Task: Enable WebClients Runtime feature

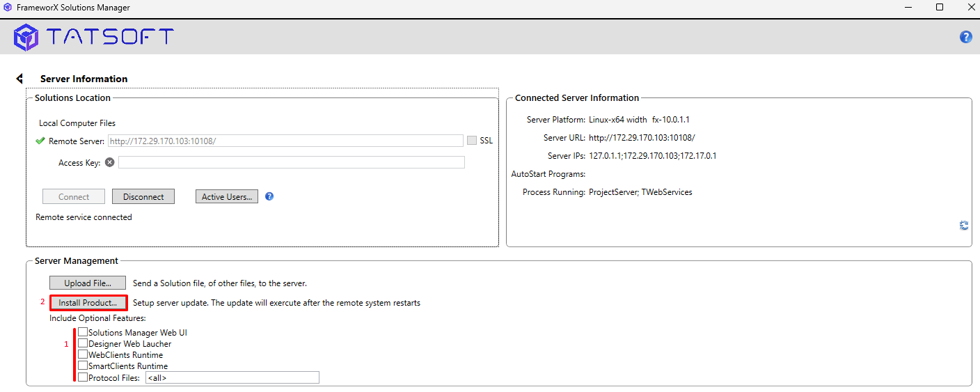Action: coord(83,355)
